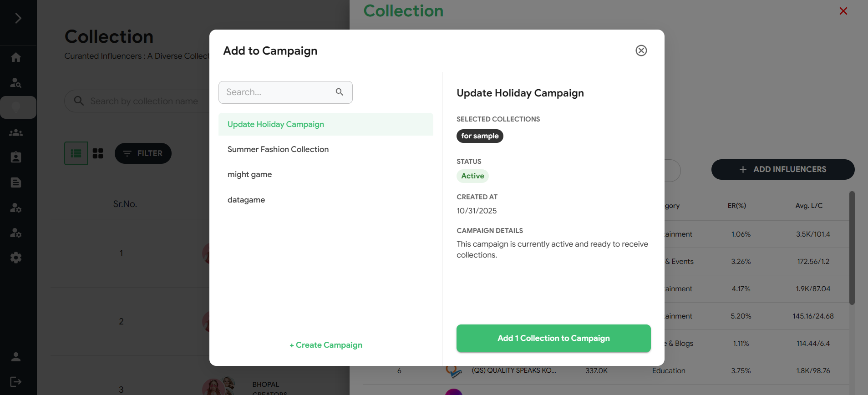Image resolution: width=868 pixels, height=395 pixels.
Task: Select the might game campaign
Action: click(x=250, y=174)
